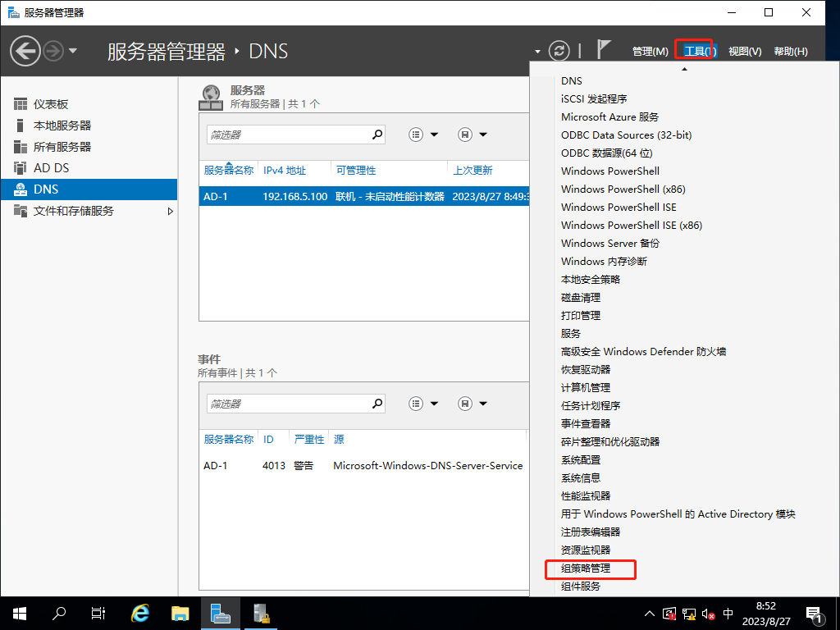Select the AD-1 server row 192.168.5.100

pyautogui.click(x=363, y=197)
